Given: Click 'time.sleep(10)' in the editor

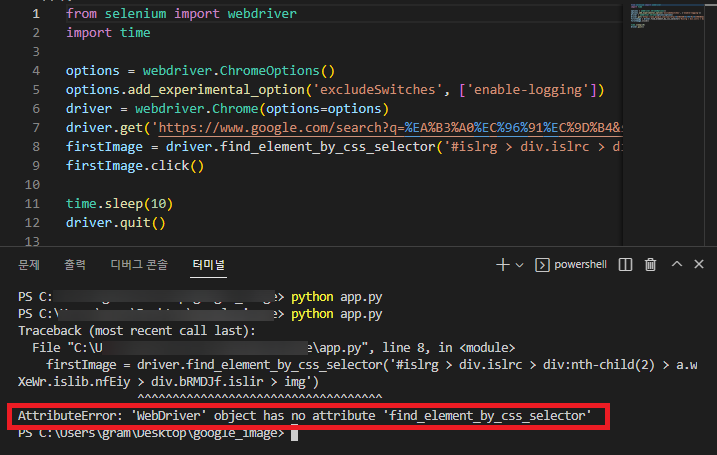Looking at the screenshot, I should tap(119, 203).
